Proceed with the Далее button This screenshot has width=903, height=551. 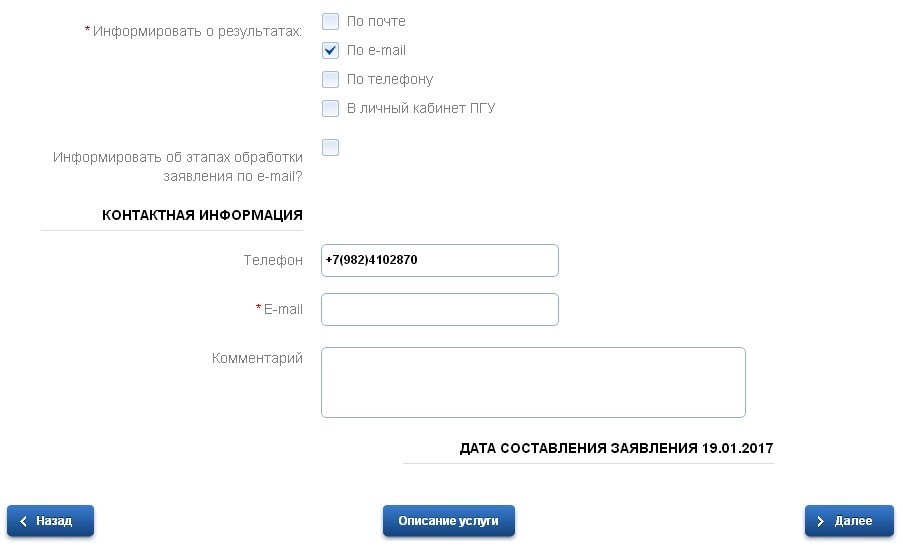point(849,521)
